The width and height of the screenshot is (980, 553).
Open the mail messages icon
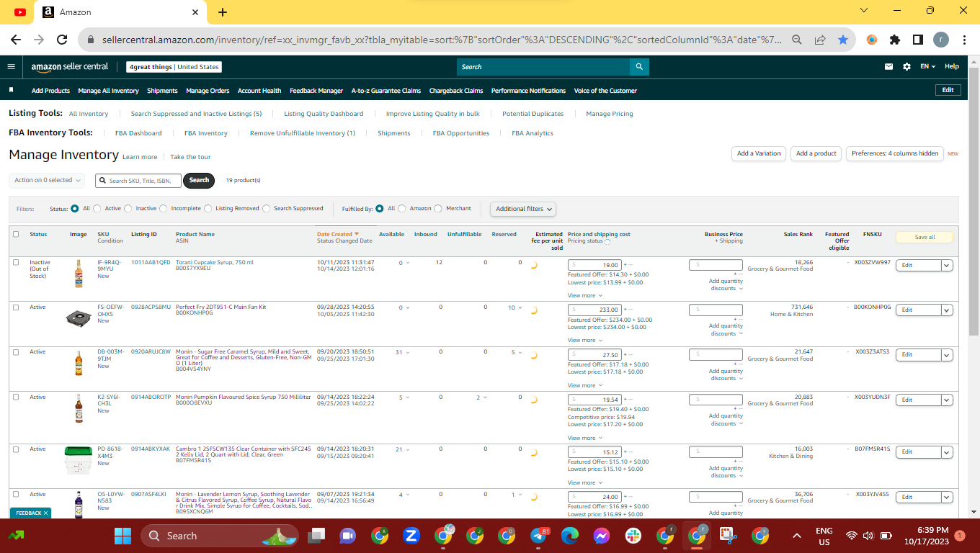click(889, 67)
